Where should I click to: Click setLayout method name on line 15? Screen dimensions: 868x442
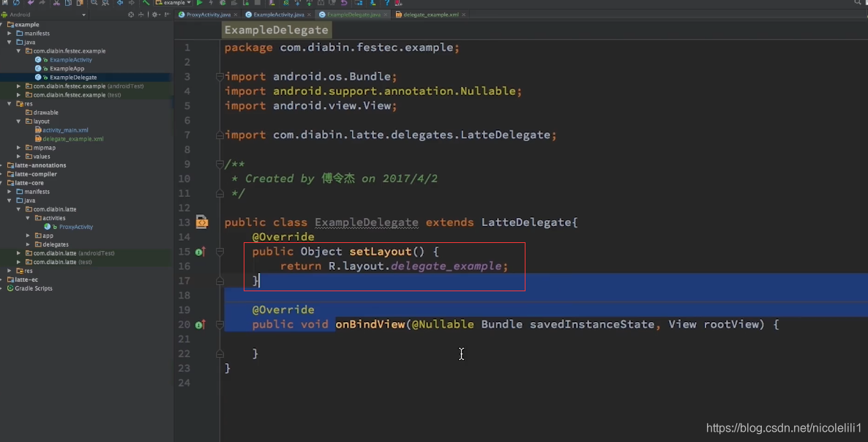click(x=381, y=252)
